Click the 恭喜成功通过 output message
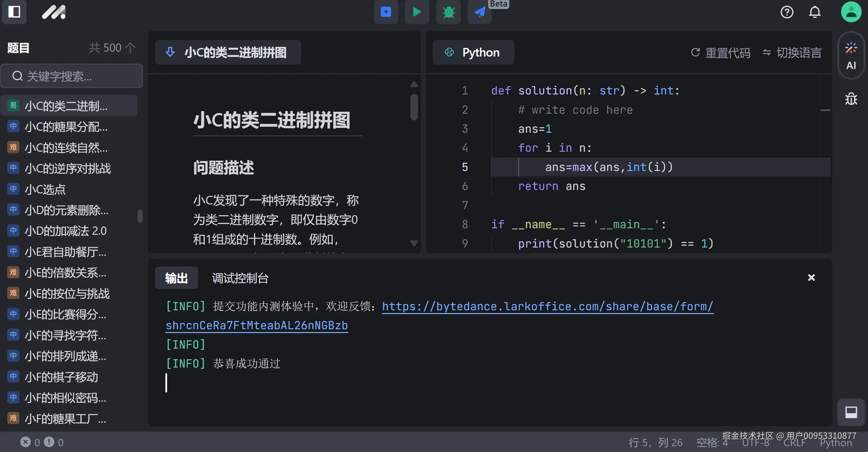 click(247, 363)
